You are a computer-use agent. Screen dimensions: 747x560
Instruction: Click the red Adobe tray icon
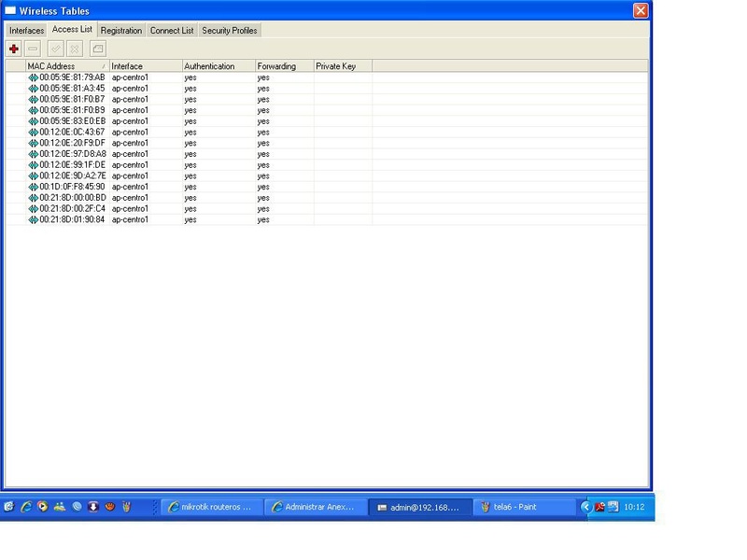click(x=599, y=507)
